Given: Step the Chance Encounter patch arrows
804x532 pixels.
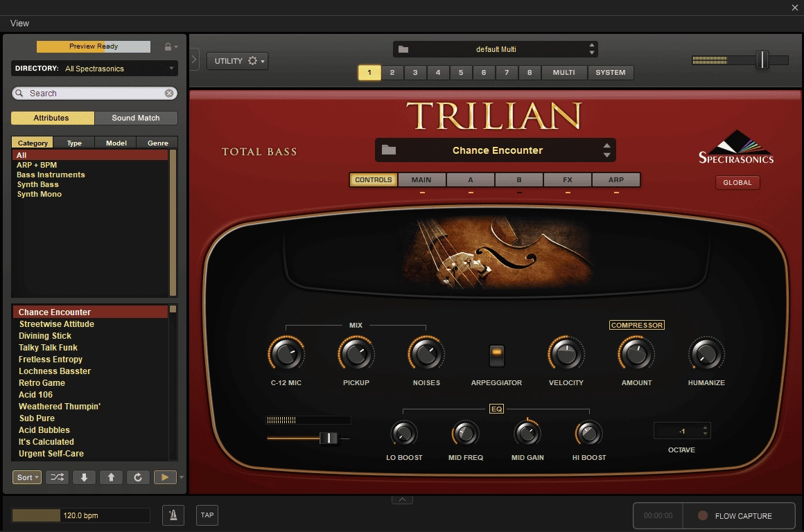Looking at the screenshot, I should [607, 150].
